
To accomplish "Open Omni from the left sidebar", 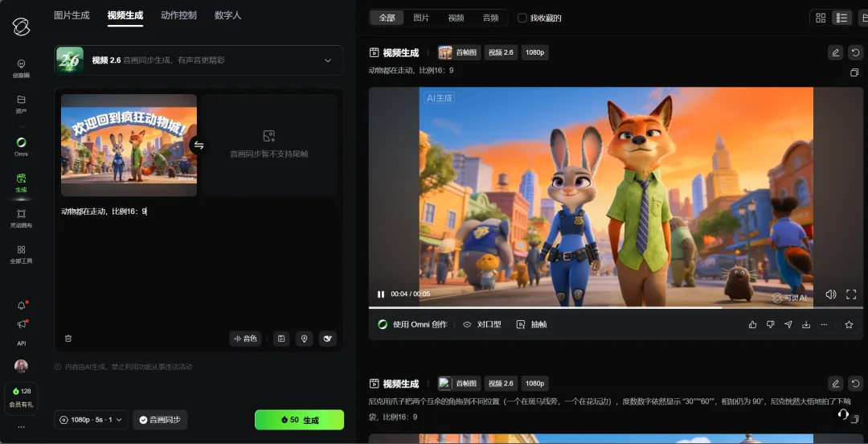I will point(21,146).
